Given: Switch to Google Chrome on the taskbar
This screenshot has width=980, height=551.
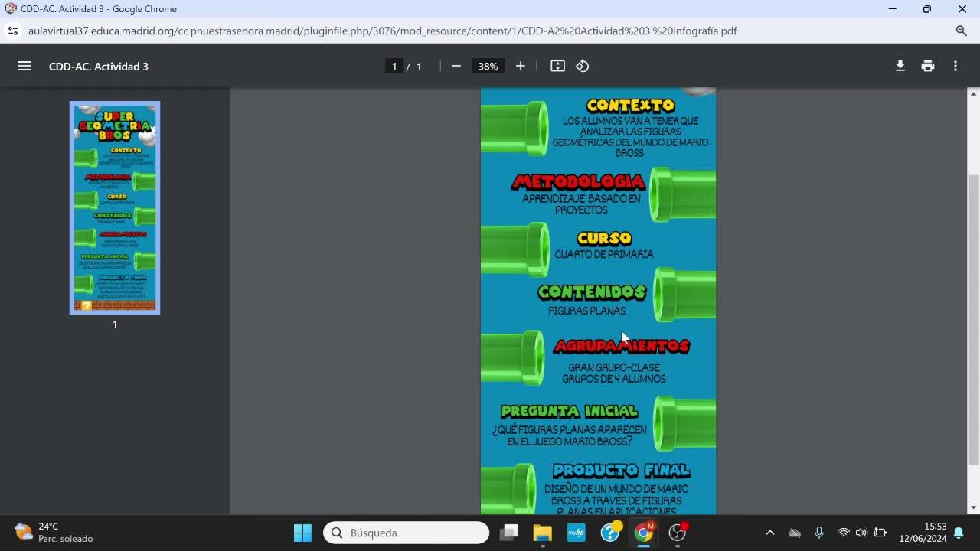Looking at the screenshot, I should [x=644, y=533].
